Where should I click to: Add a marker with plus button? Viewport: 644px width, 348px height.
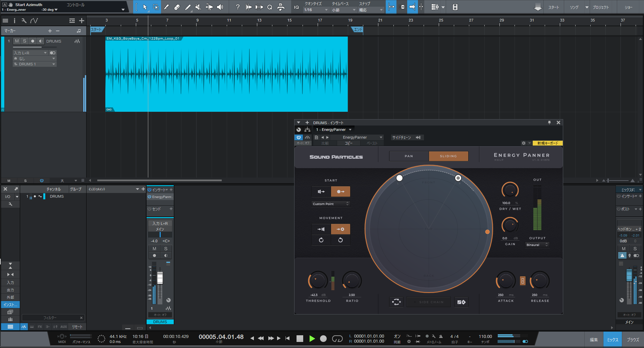click(50, 31)
